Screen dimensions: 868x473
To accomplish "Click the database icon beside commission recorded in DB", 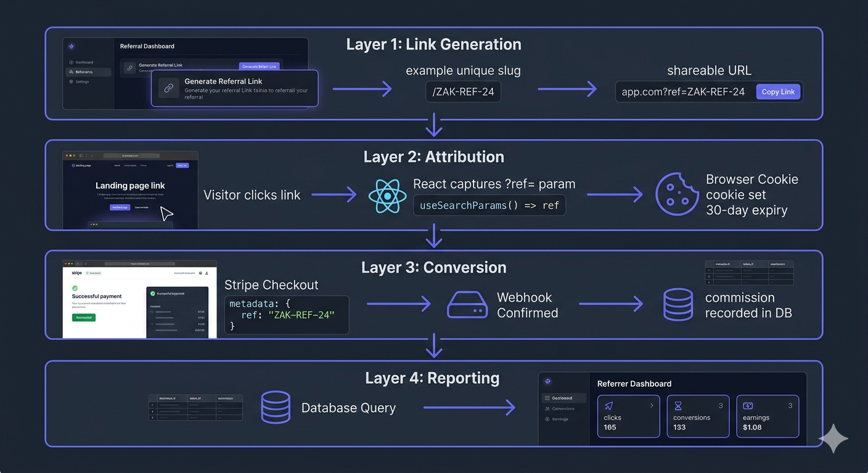I will 678,305.
